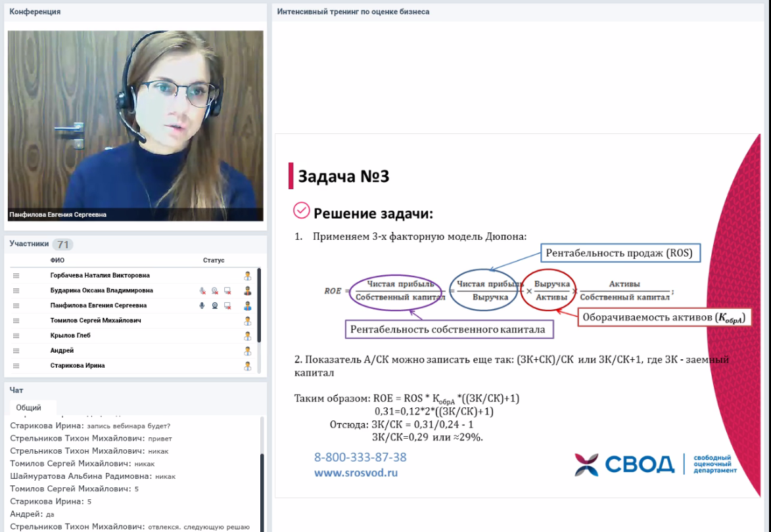Click user avatar icon in Старикова Ирина participant row
771x532 pixels.
pyautogui.click(x=248, y=366)
